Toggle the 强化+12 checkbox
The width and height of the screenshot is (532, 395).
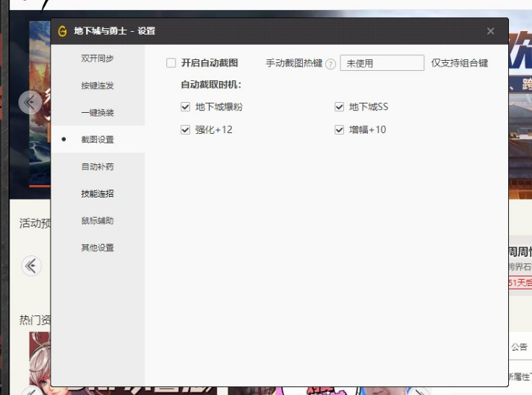pos(185,129)
